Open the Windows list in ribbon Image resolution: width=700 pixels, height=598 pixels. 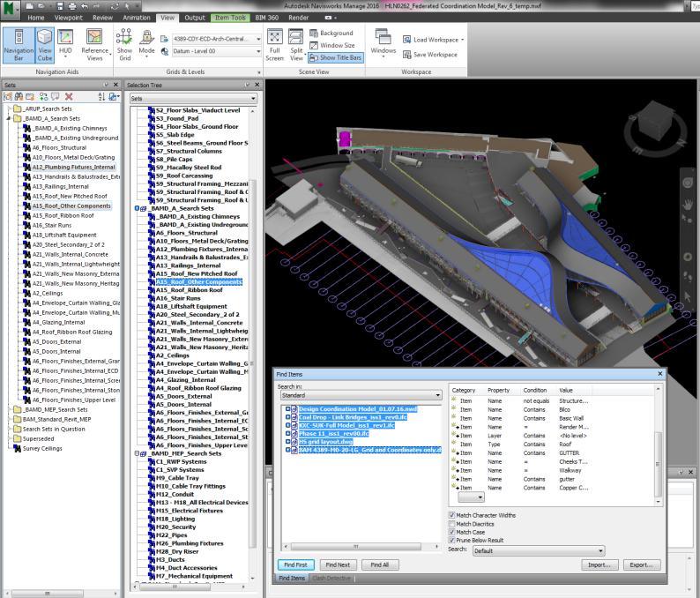(x=383, y=43)
